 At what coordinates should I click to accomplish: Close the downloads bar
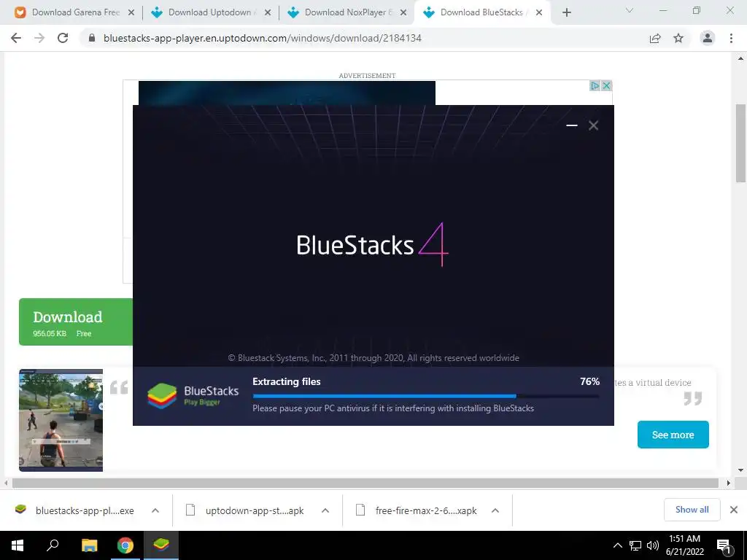[734, 510]
